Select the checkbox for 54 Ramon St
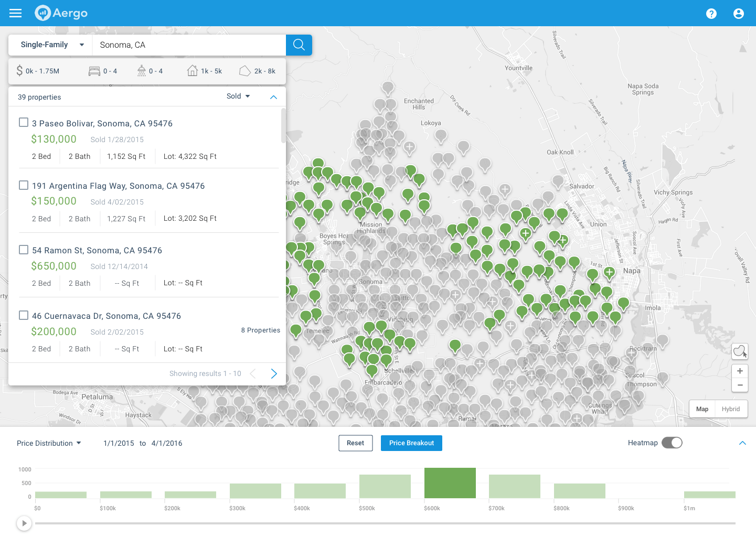This screenshot has width=756, height=537. point(23,250)
